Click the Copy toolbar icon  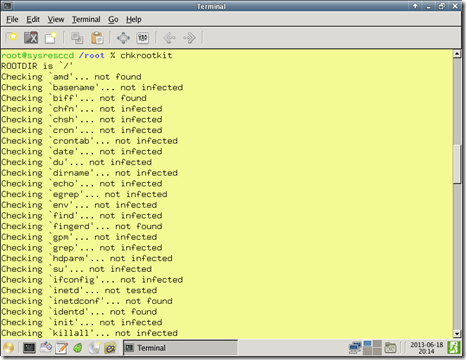(77, 38)
